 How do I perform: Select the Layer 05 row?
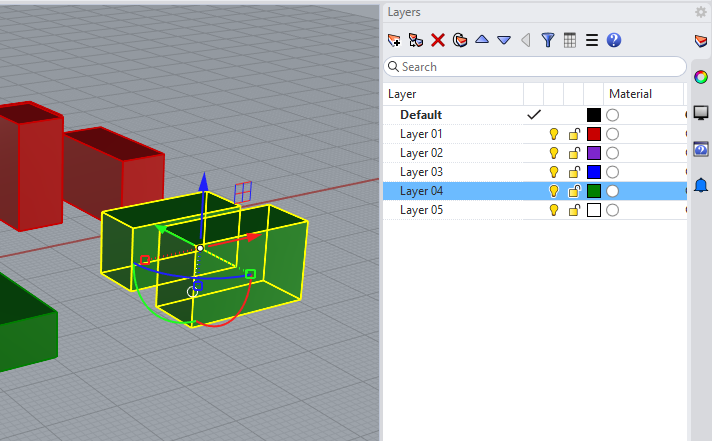pyautogui.click(x=535, y=210)
